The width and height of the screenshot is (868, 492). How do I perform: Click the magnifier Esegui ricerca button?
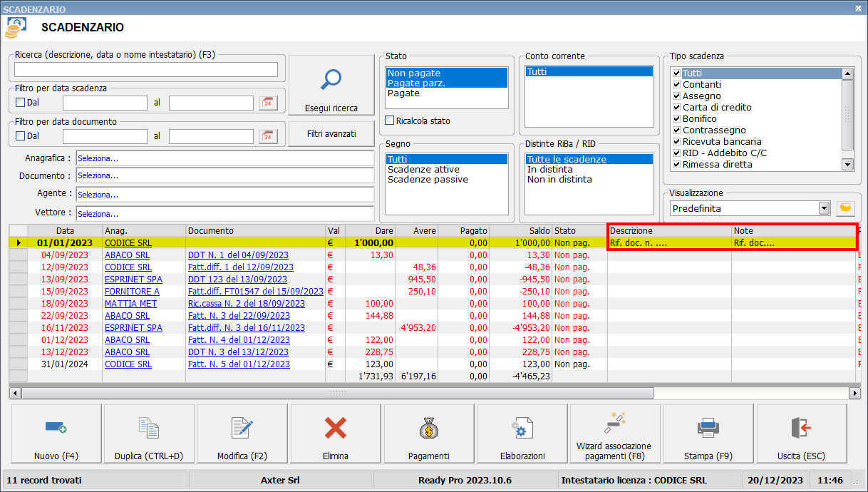tap(331, 86)
